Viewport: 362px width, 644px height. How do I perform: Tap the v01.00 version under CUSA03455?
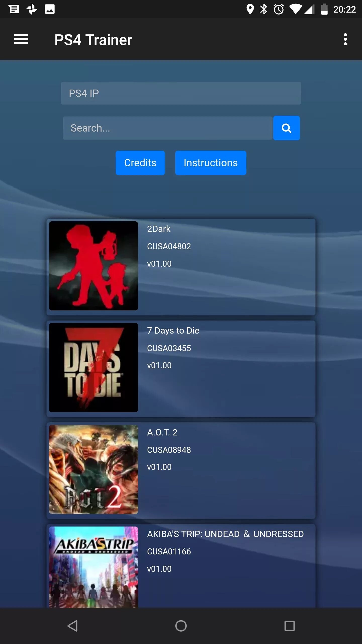[x=159, y=365]
